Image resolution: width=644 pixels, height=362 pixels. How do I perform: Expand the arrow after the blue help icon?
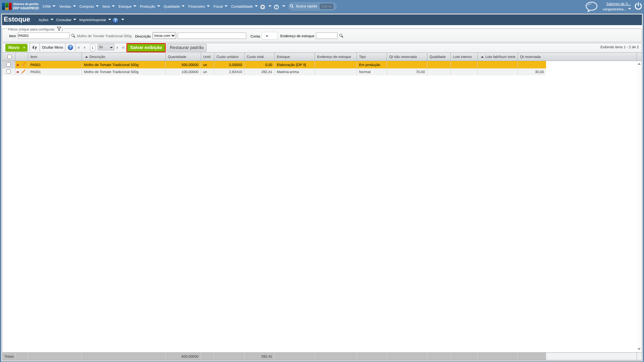coord(123,20)
